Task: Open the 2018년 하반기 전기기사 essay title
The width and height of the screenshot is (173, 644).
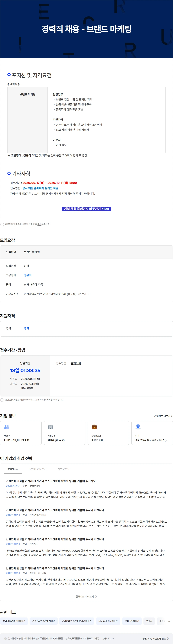Action: pyautogui.click(x=56, y=539)
